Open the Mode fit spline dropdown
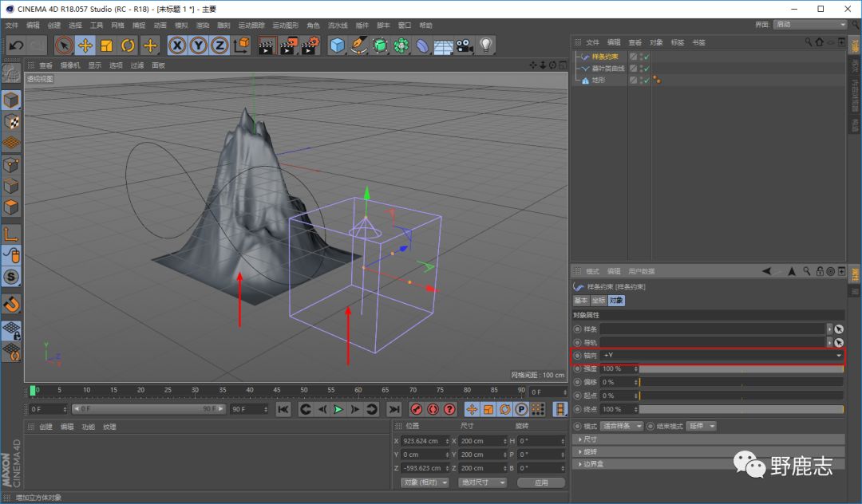This screenshot has height=504, width=862. [621, 426]
